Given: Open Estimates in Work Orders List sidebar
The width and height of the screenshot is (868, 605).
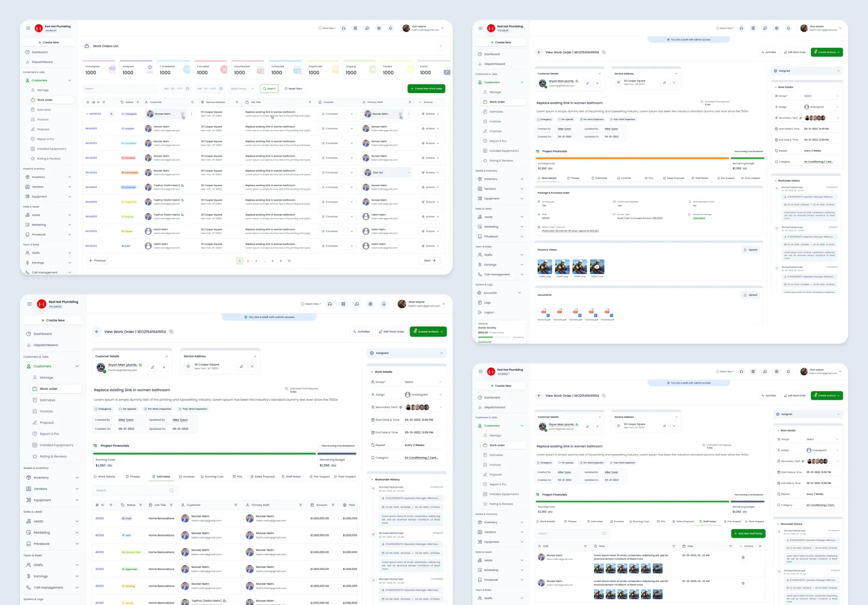Looking at the screenshot, I should (x=44, y=110).
